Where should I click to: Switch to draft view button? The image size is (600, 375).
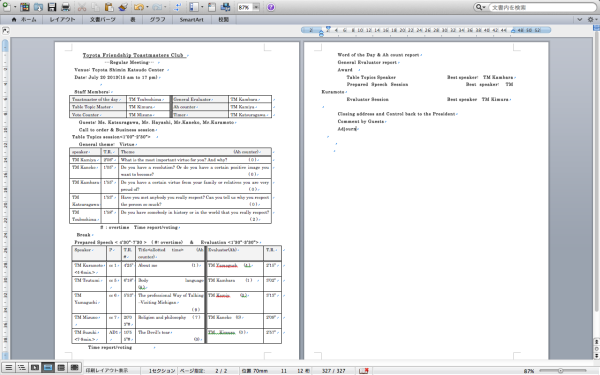[8, 368]
